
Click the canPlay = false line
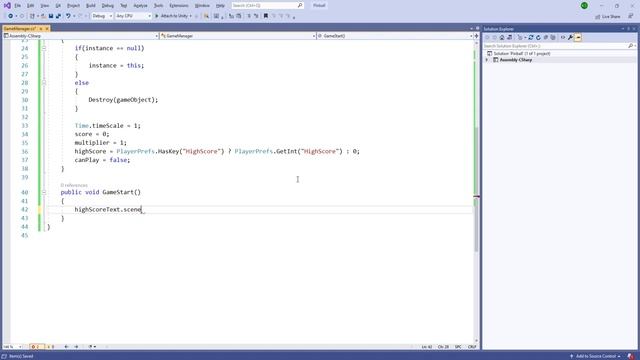pos(102,160)
